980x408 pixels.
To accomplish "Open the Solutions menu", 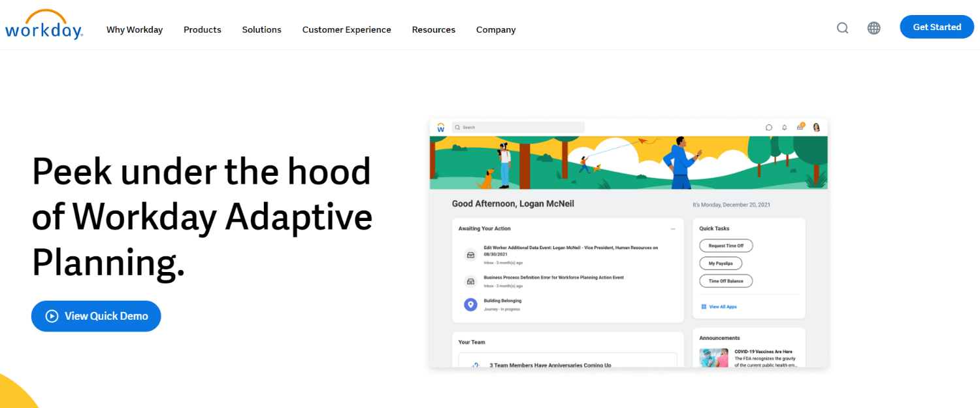I will pos(261,29).
